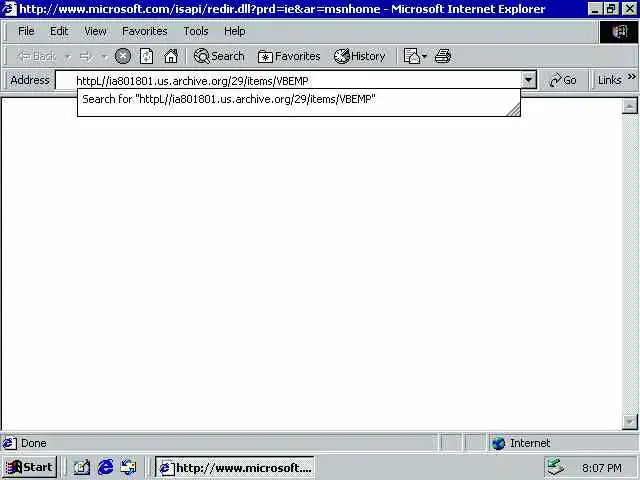Click the Refresh page icon
Screen dimensions: 640x480
[x=147, y=56]
